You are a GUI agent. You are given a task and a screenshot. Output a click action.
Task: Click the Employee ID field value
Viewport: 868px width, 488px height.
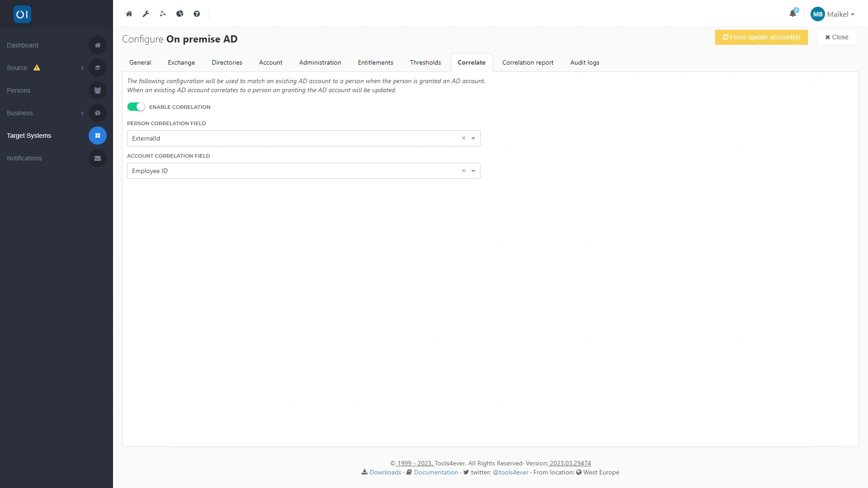[x=150, y=171]
